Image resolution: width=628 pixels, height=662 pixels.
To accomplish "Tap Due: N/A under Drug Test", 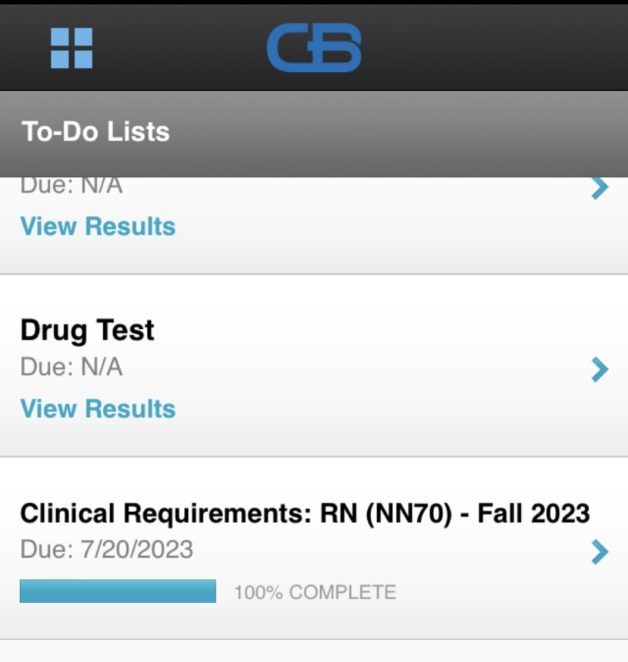I will (x=72, y=367).
